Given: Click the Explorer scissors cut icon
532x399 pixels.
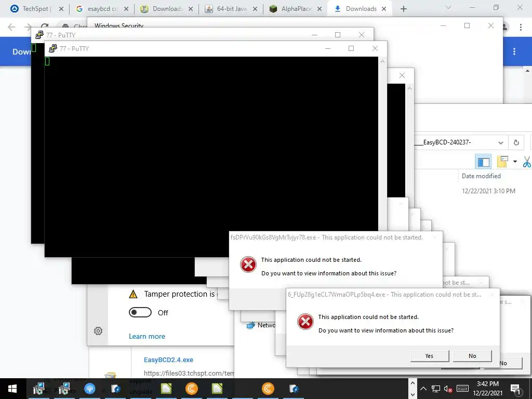Looking at the screenshot, I should (527, 162).
